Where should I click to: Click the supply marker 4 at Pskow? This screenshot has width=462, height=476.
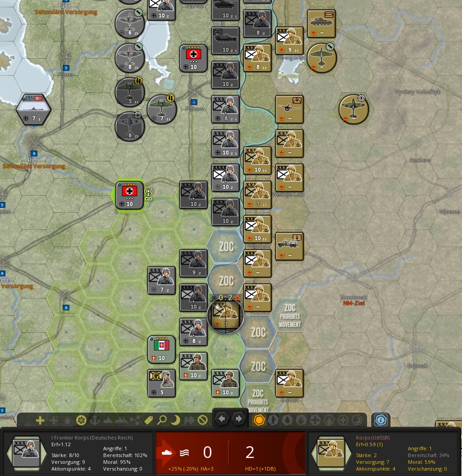coord(194,102)
